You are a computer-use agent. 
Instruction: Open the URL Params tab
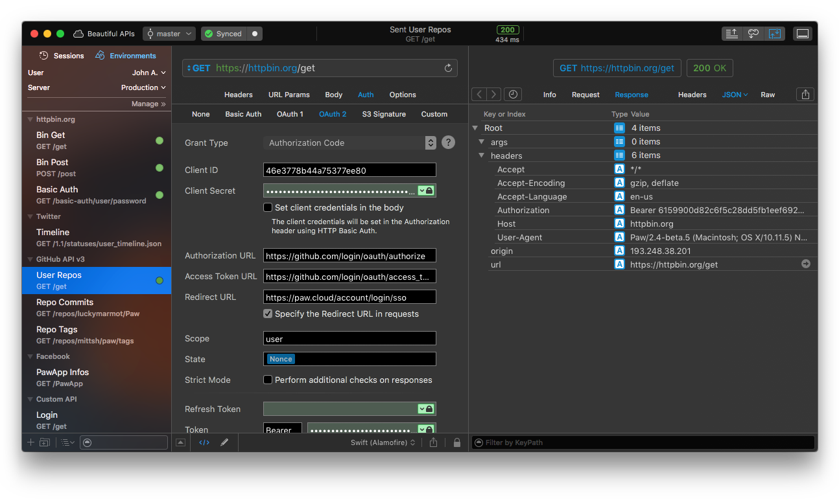pyautogui.click(x=289, y=95)
